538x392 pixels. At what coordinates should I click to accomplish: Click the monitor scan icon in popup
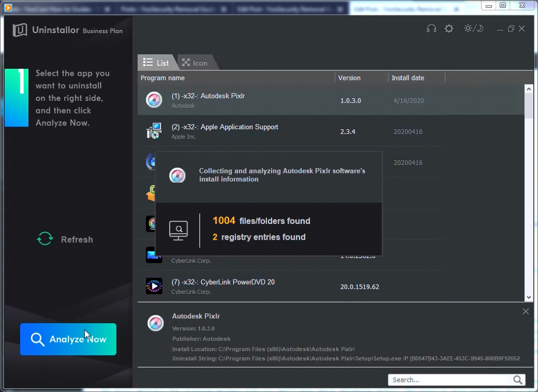179,230
